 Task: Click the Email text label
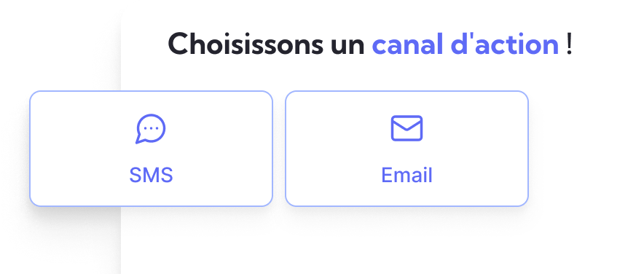click(407, 176)
